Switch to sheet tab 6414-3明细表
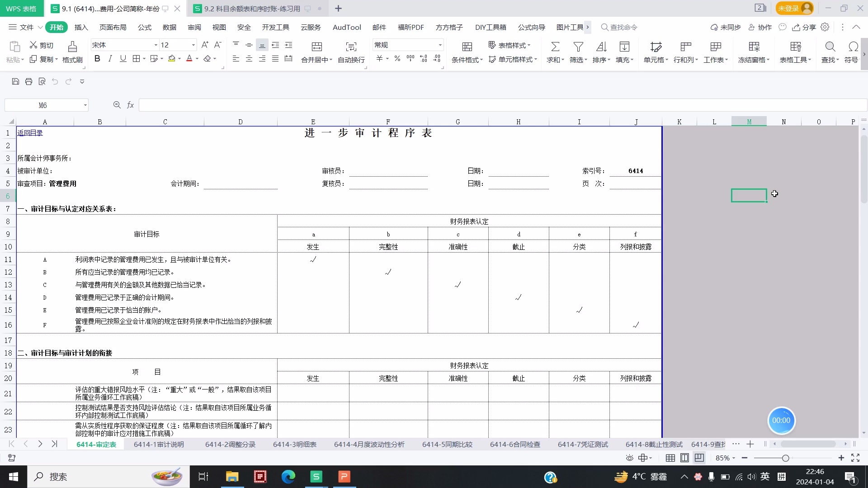The width and height of the screenshot is (868, 488). pos(294,444)
